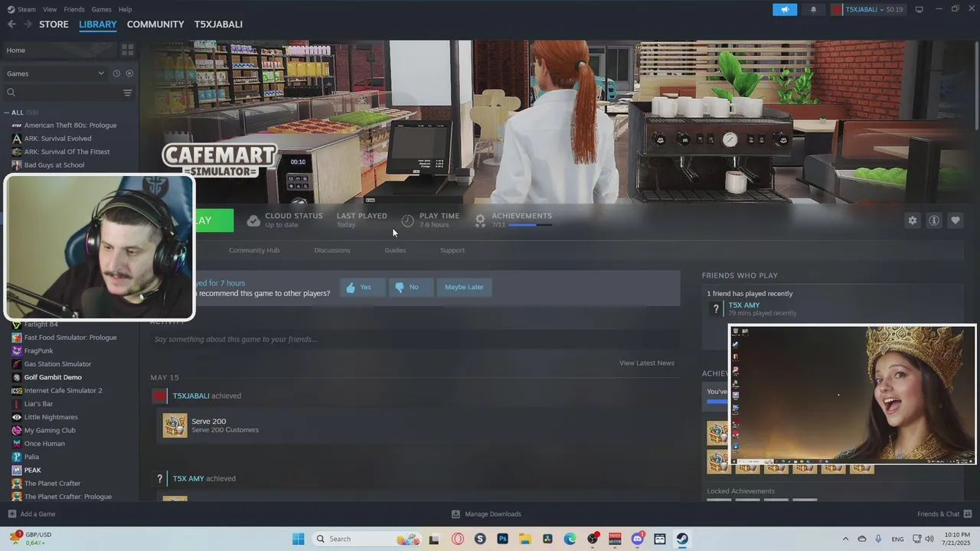Click the Manage Downloads icon
This screenshot has width=980, height=551.
point(456,514)
